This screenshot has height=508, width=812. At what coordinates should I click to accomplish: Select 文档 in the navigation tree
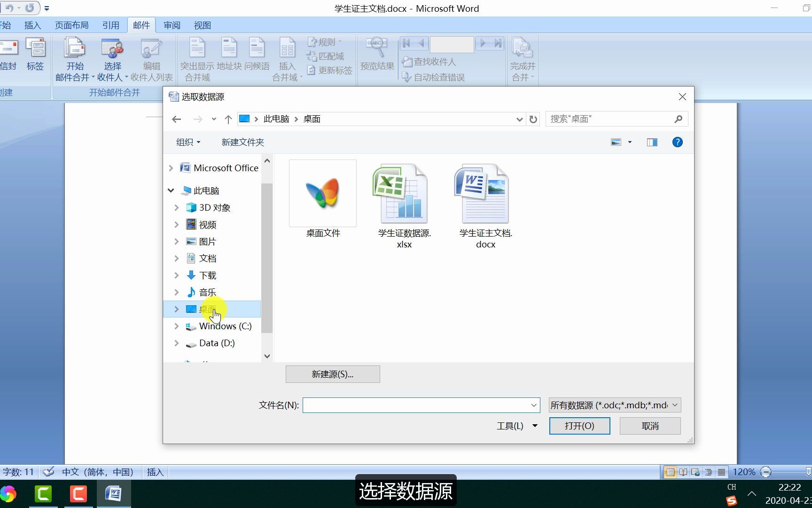point(208,258)
